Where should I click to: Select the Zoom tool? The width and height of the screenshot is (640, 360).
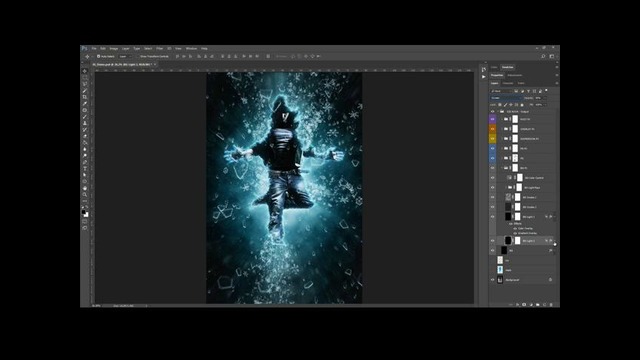(85, 195)
